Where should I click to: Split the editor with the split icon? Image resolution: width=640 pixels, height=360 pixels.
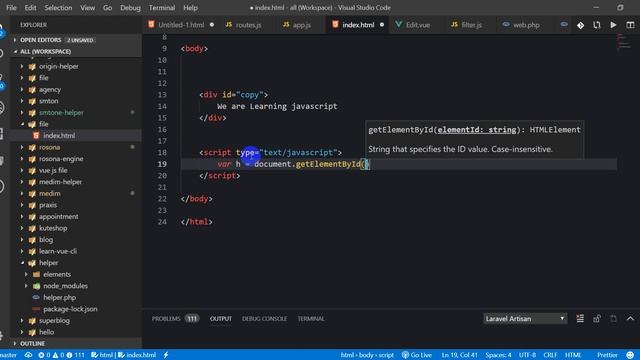(x=630, y=25)
